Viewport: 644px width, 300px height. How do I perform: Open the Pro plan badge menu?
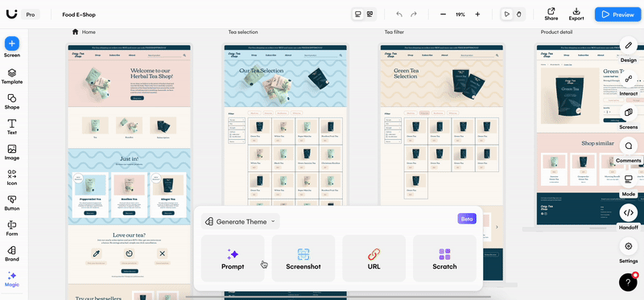pos(31,14)
